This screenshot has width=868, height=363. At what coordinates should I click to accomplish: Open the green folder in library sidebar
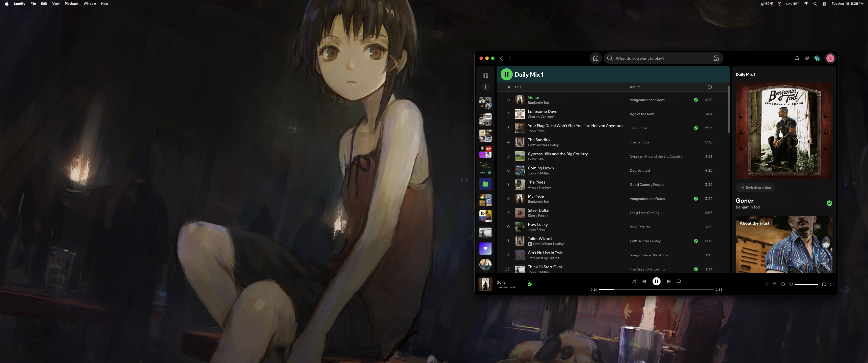(485, 184)
